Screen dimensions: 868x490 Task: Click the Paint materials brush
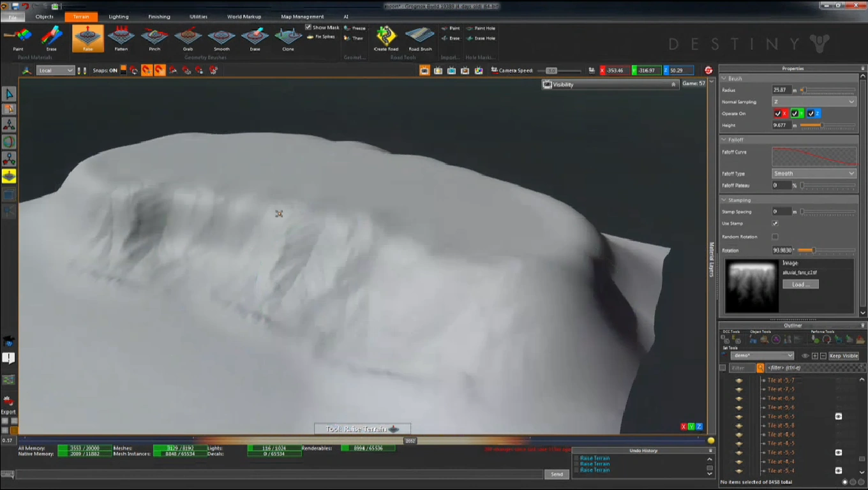pos(18,38)
